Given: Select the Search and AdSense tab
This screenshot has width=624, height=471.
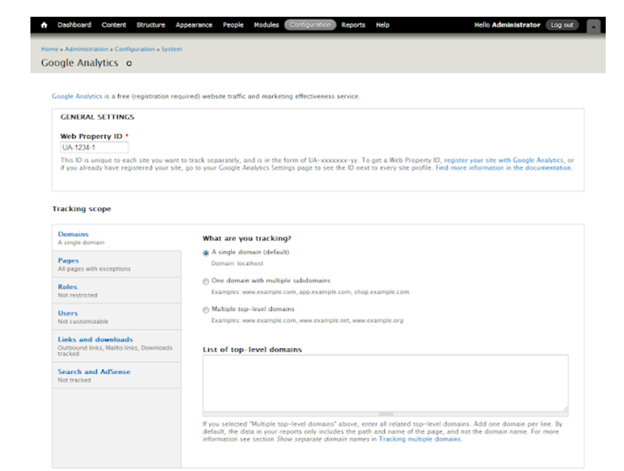Looking at the screenshot, I should 117,375.
